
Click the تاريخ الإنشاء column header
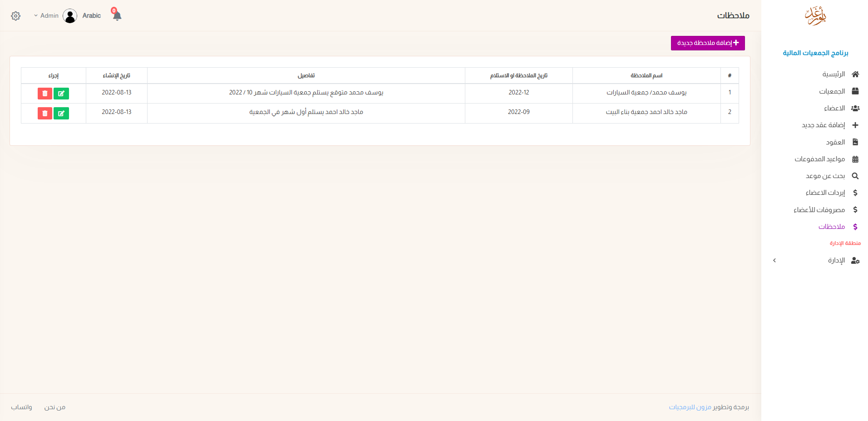click(x=116, y=75)
